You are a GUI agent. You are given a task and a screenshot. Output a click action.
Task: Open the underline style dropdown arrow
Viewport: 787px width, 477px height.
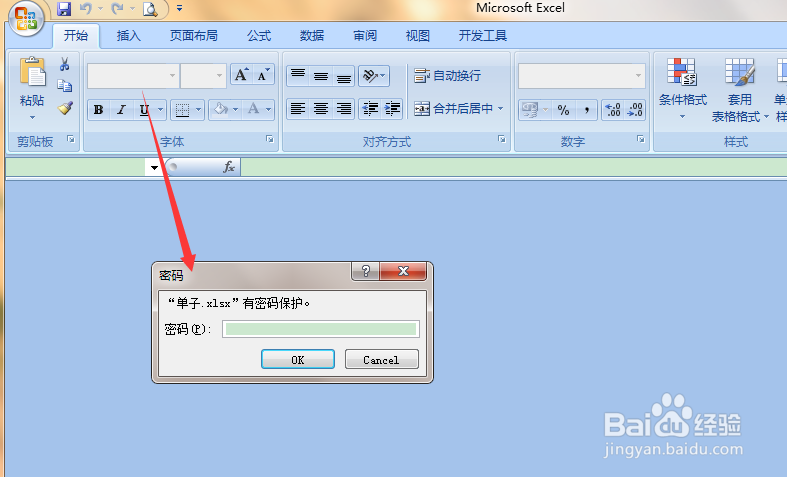tap(161, 109)
